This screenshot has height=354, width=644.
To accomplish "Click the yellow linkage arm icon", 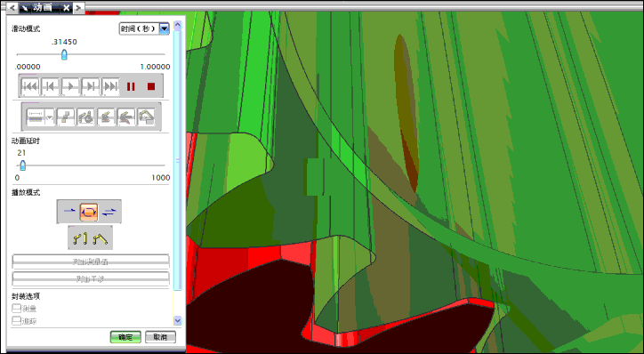I will (x=80, y=238).
